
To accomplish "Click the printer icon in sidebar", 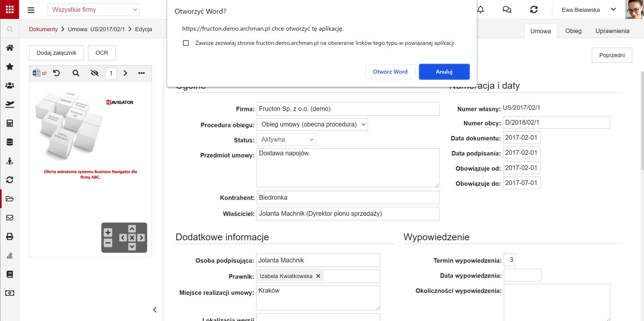I will (x=9, y=237).
